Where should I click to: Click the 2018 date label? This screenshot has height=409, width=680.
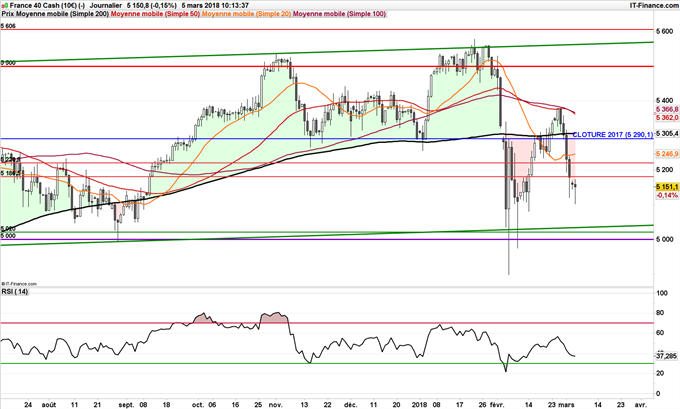[x=420, y=405]
